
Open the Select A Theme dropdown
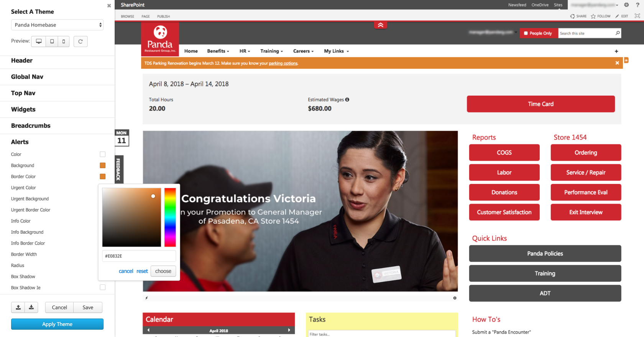[57, 25]
